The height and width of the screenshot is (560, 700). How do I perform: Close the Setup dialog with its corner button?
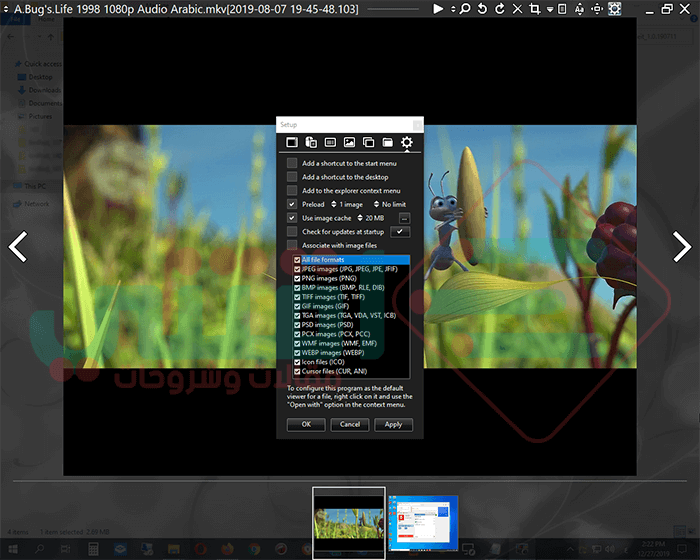pos(417,125)
